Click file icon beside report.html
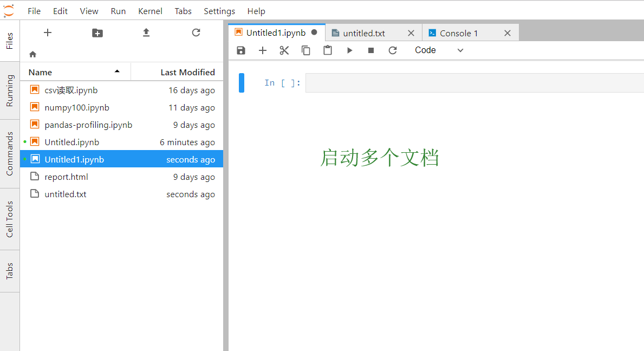The width and height of the screenshot is (644, 351). 35,177
